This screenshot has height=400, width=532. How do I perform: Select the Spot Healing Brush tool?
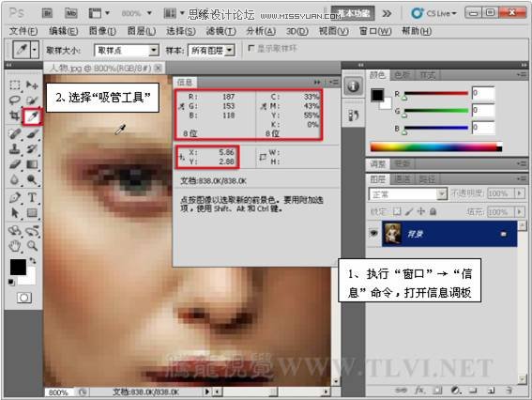pyautogui.click(x=15, y=133)
